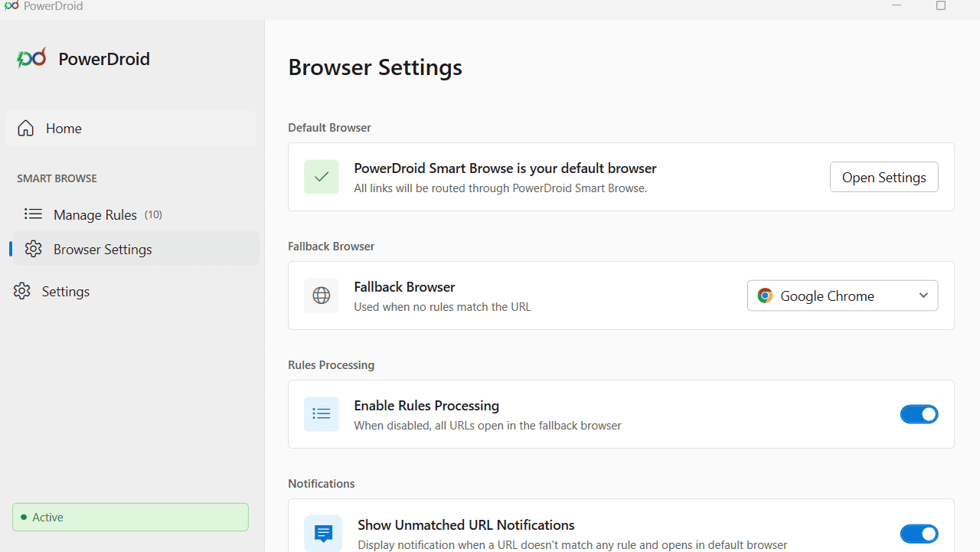The height and width of the screenshot is (552, 980).
Task: Click the PowerDroid logo in the sidebar
Action: pos(31,59)
